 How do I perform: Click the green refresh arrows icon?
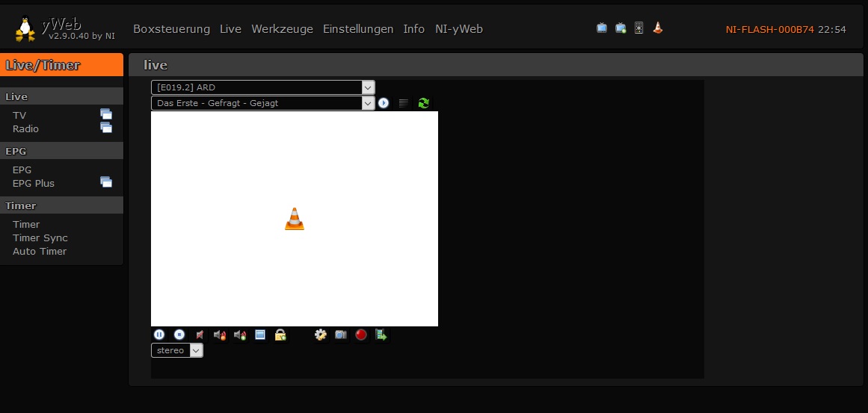coord(424,103)
